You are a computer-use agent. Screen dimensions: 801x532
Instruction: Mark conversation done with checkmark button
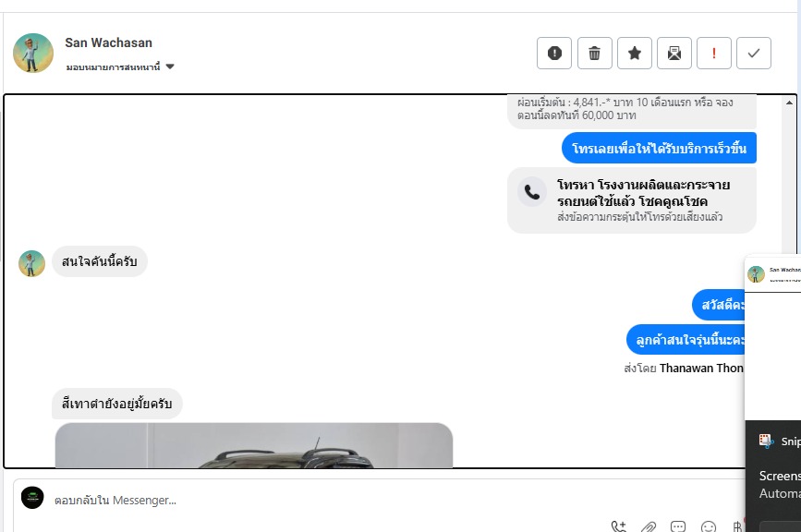click(754, 53)
